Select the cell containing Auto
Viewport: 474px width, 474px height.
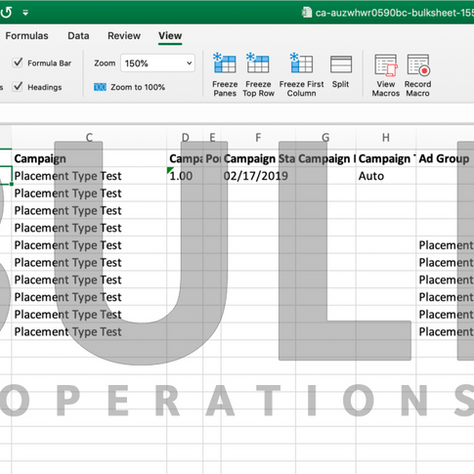tap(386, 176)
